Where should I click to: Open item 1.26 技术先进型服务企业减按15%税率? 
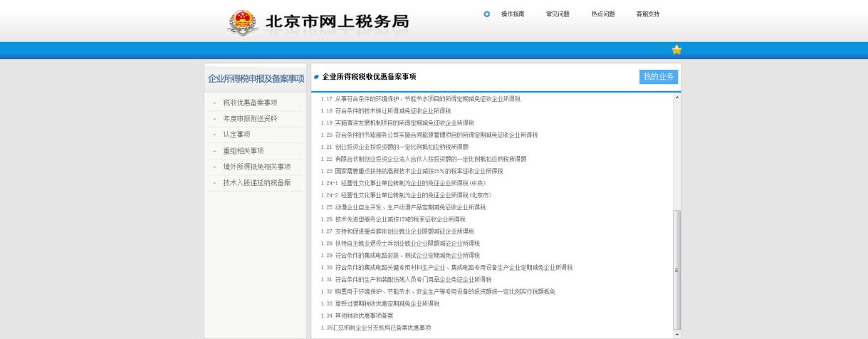[393, 219]
